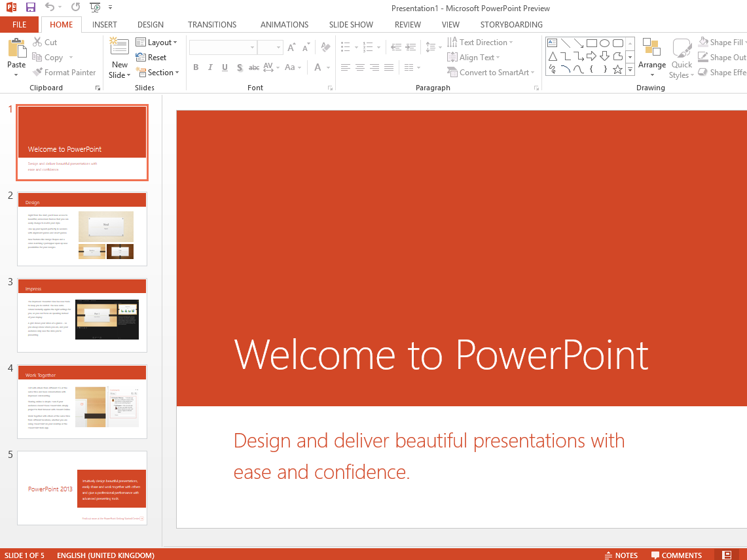This screenshot has width=747, height=560.
Task: Select the Design slide thumbnail
Action: (82, 229)
